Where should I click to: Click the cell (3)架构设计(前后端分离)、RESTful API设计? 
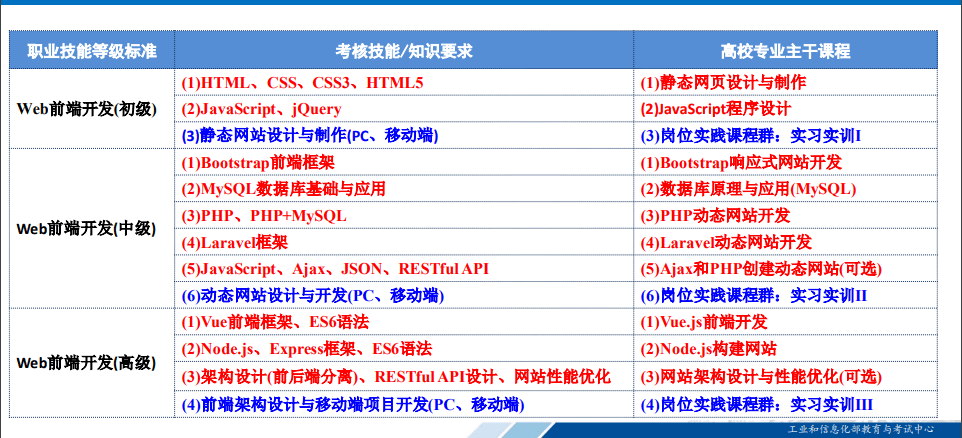pyautogui.click(x=404, y=376)
